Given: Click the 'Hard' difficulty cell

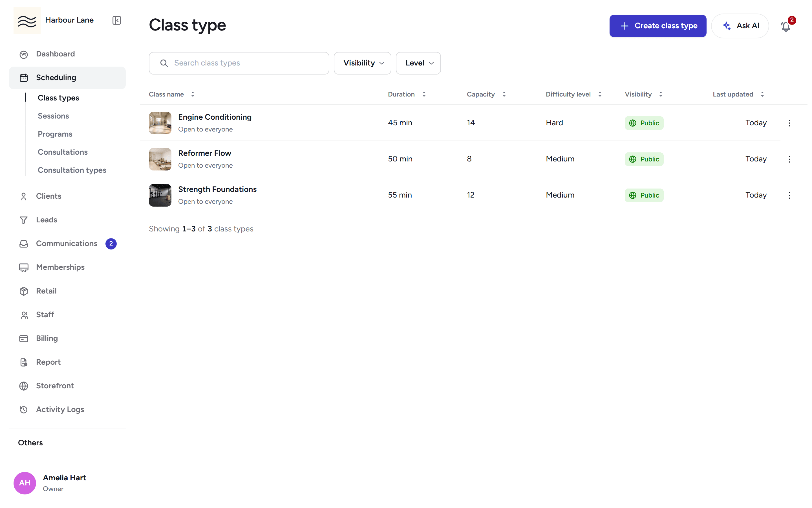Looking at the screenshot, I should (554, 123).
